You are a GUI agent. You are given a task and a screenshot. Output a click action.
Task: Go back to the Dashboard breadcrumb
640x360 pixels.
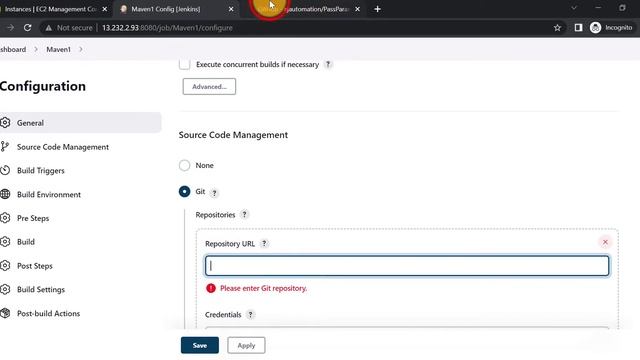click(x=13, y=49)
